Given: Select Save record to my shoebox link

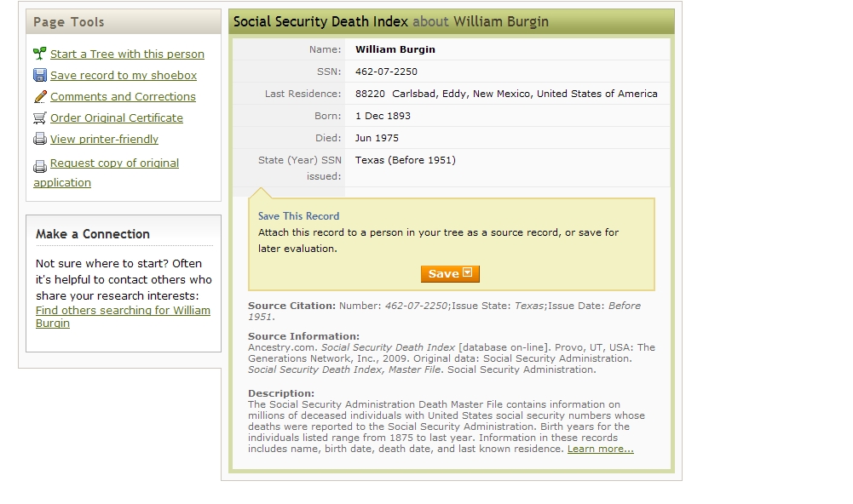Looking at the screenshot, I should point(124,75).
